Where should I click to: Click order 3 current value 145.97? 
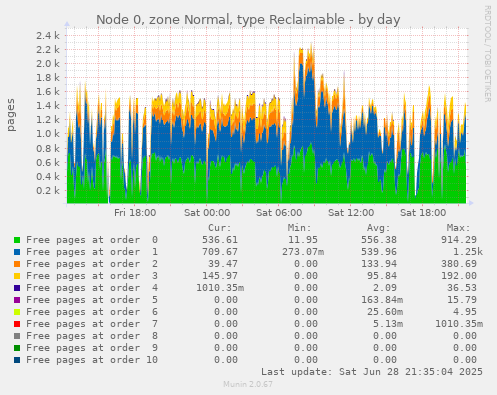coord(220,276)
